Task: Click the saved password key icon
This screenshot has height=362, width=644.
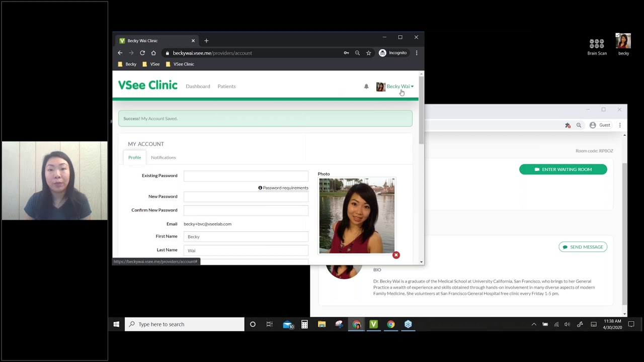Action: [346, 53]
